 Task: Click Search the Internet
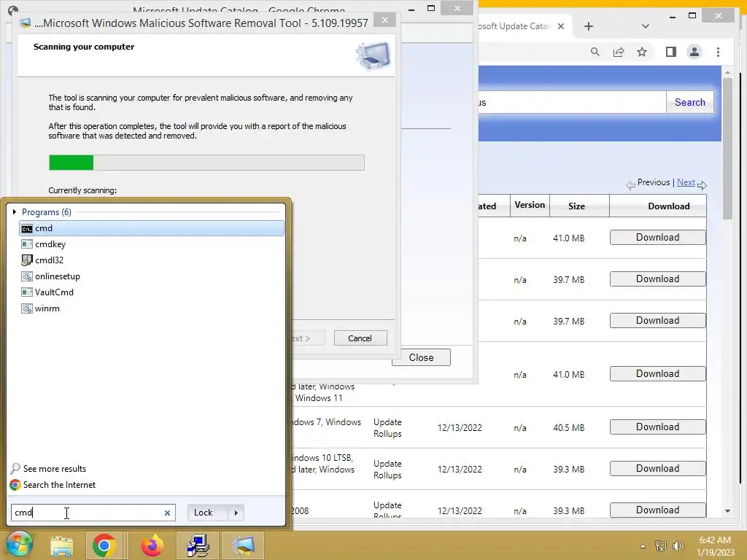click(x=53, y=485)
